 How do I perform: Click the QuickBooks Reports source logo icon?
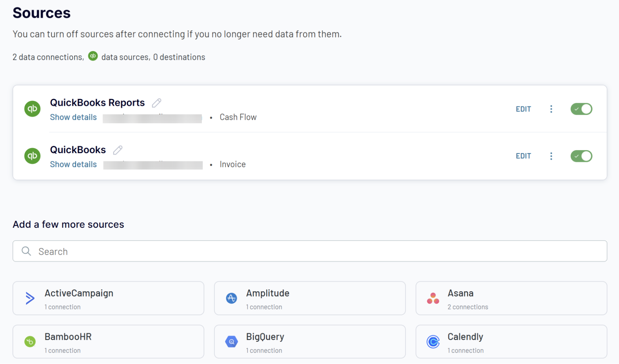[32, 109]
